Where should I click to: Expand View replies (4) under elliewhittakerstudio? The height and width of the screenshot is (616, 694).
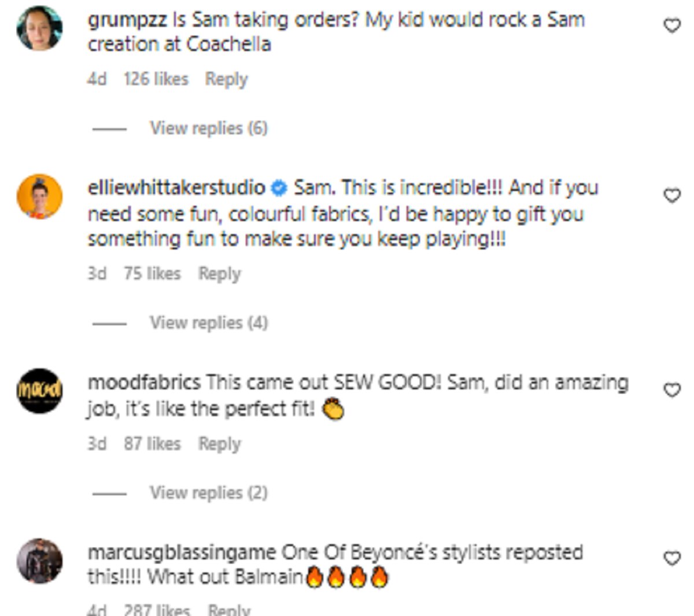(208, 322)
